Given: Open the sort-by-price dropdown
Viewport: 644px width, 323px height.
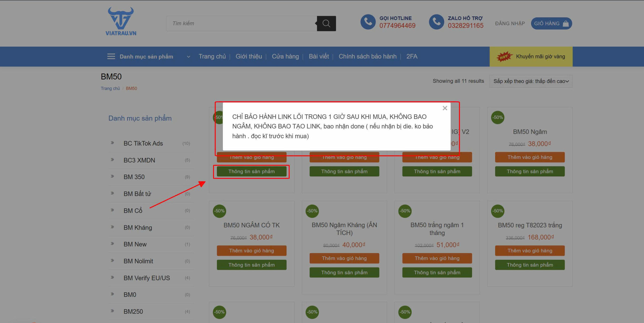Looking at the screenshot, I should 531,81.
